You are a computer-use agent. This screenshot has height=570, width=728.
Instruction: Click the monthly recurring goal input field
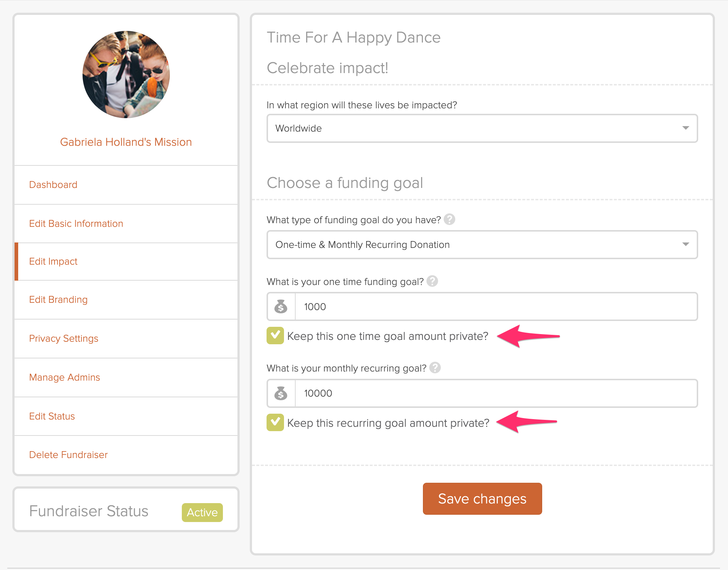[496, 393]
